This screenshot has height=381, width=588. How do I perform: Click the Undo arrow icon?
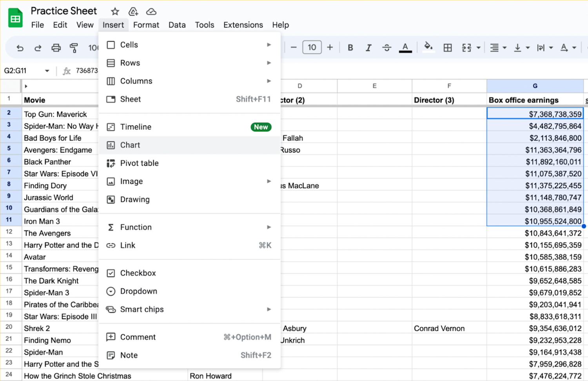tap(20, 48)
